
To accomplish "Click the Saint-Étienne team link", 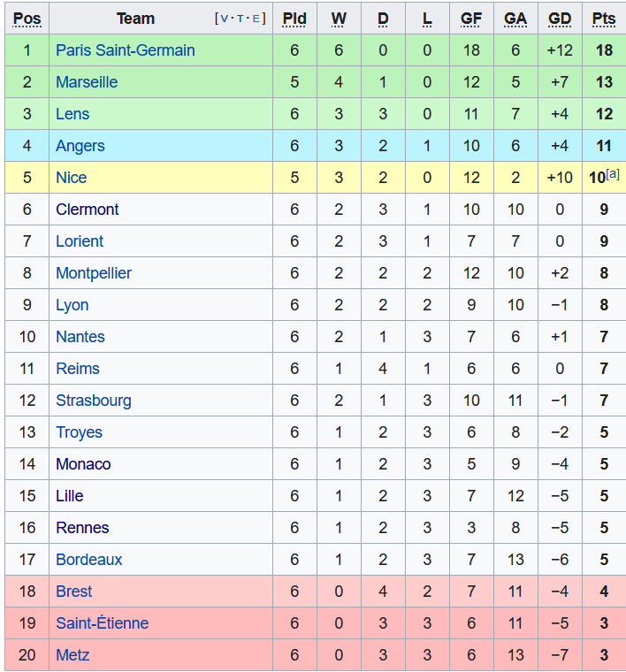I will coord(102,623).
